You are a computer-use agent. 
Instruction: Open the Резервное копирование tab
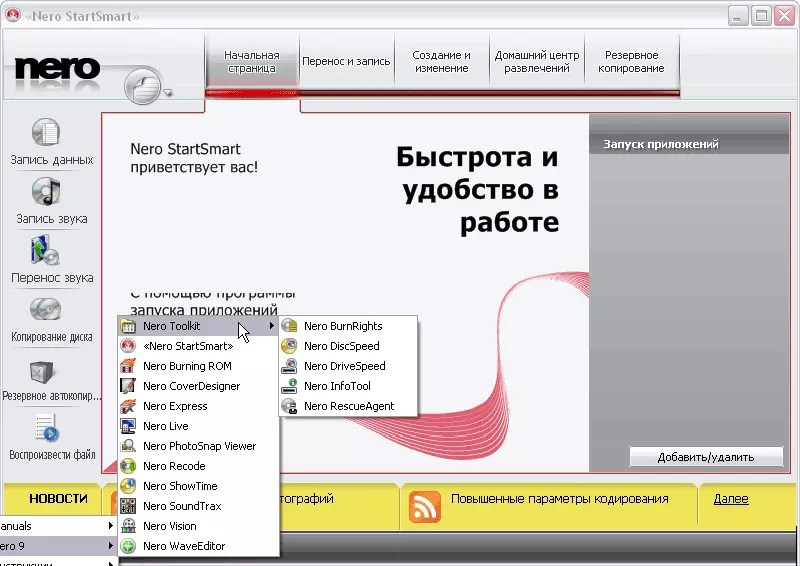tap(632, 62)
